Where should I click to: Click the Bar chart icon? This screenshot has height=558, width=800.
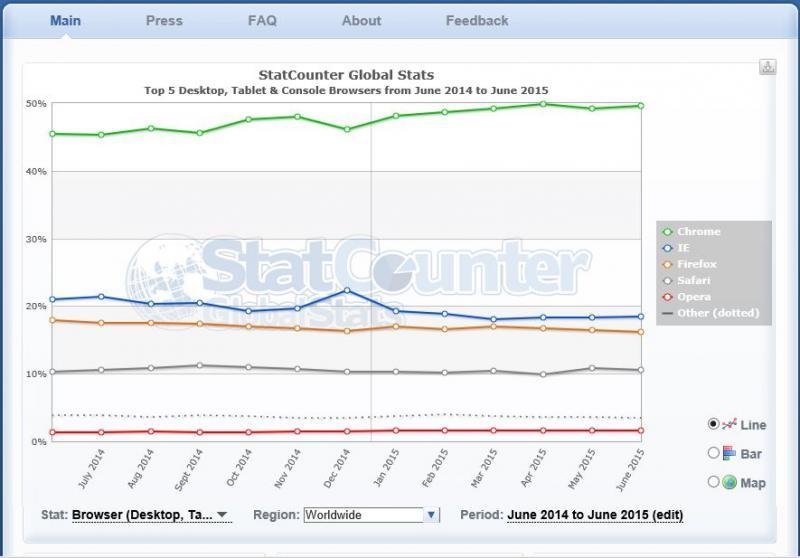729,453
